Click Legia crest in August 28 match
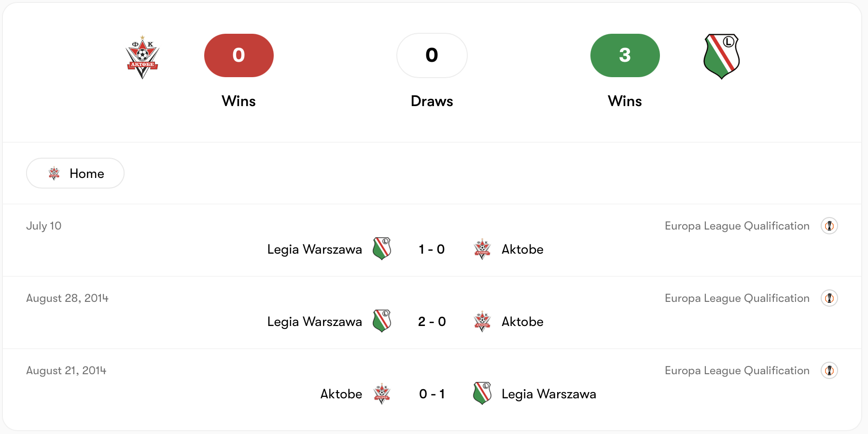This screenshot has width=868, height=434. pos(382,321)
